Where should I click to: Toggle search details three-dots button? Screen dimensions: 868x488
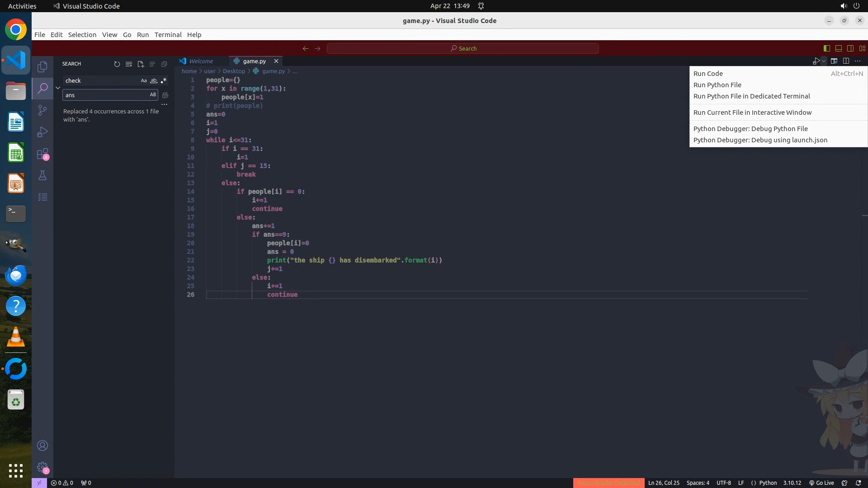click(x=165, y=104)
